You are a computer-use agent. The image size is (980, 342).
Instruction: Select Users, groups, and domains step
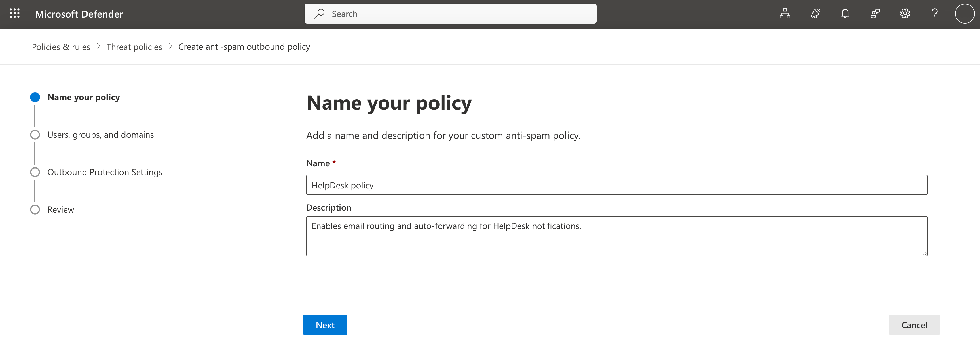[x=100, y=135]
